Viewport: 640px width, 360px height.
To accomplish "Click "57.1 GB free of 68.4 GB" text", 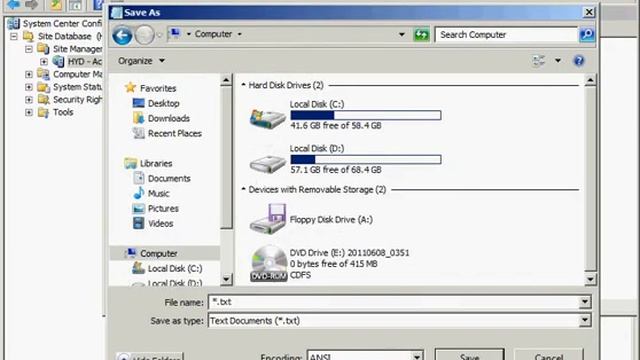I will 336,169.
